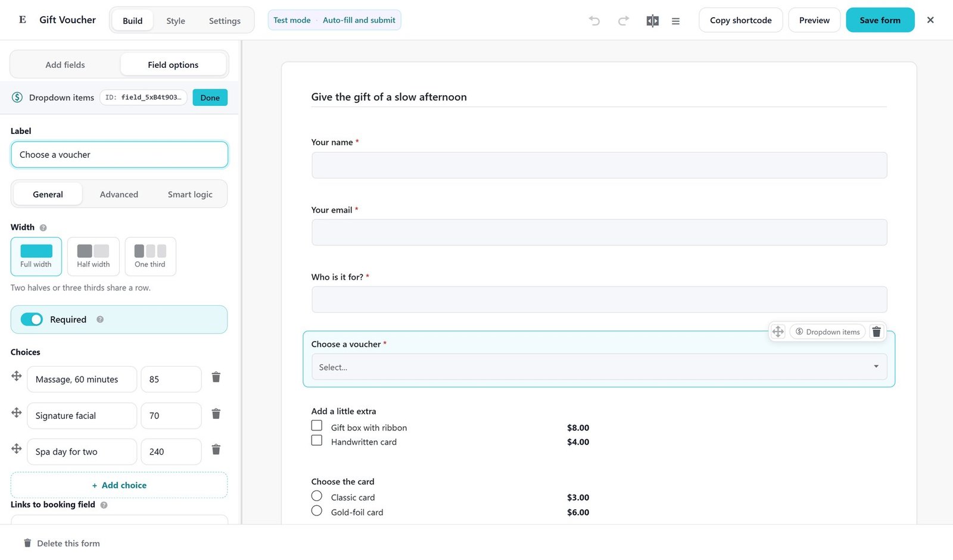Screen dimensions: 953x560
Task: Click the Done button
Action: 210,98
